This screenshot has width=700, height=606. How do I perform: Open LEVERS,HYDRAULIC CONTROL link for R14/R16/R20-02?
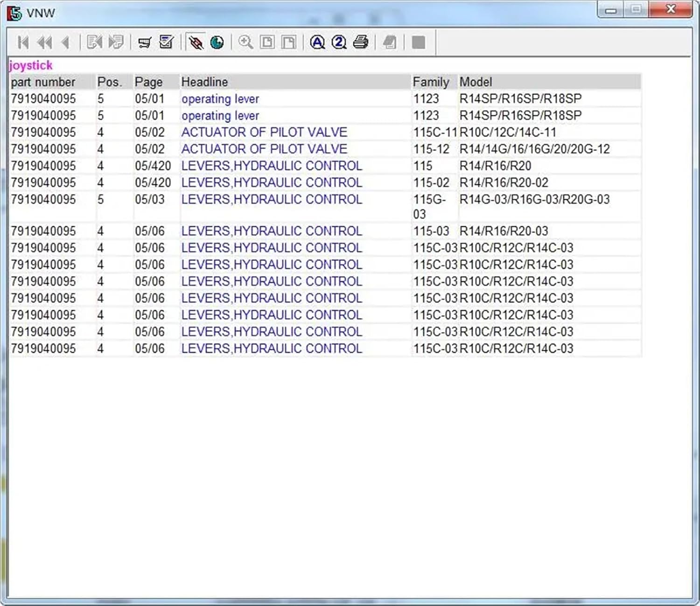click(x=272, y=183)
